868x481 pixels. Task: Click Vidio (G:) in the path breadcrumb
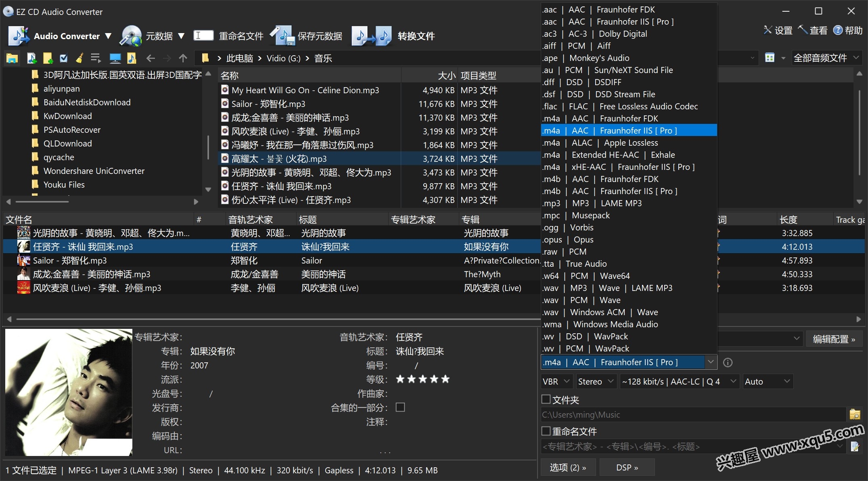coord(283,59)
